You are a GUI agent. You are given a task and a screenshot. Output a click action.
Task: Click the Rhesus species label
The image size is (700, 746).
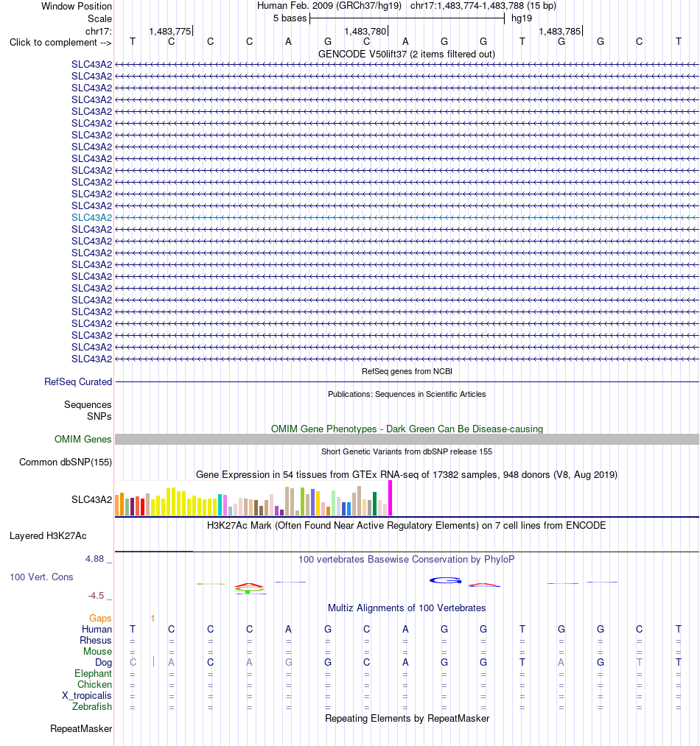[95, 641]
